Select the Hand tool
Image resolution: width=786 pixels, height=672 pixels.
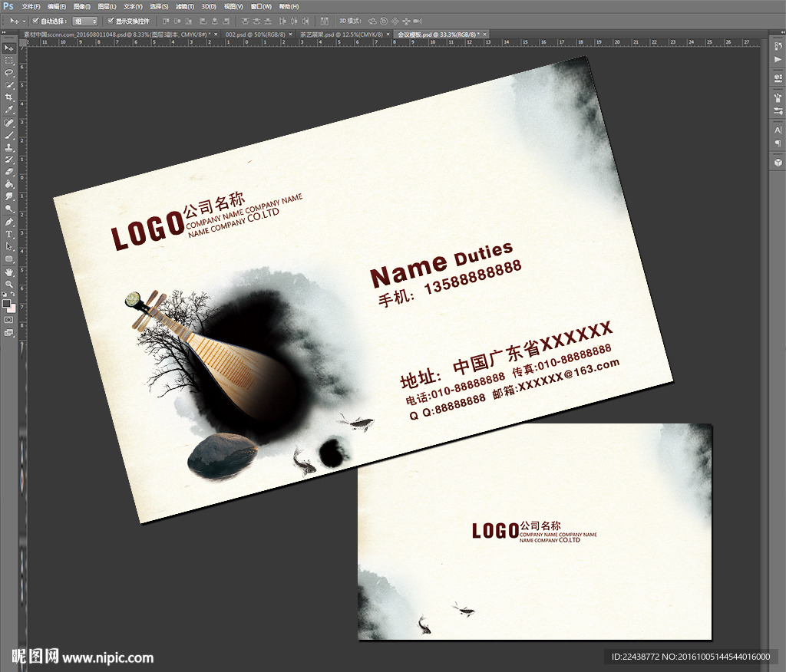[x=9, y=272]
